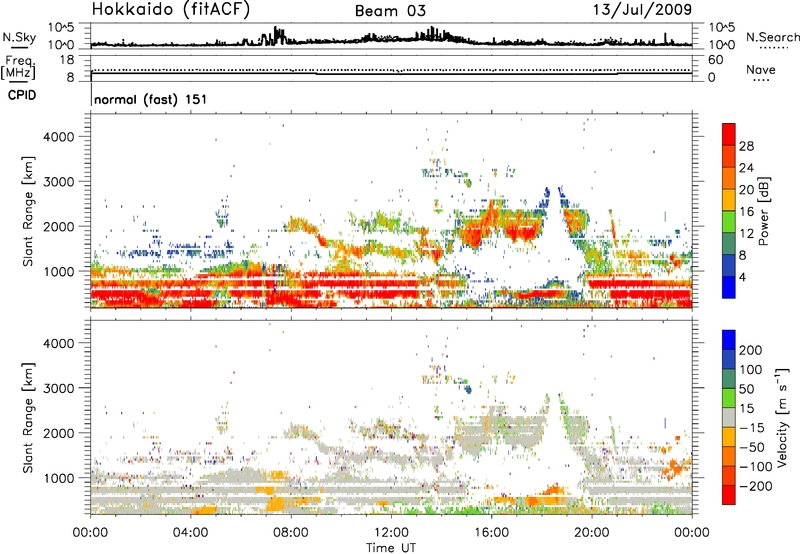
Task: Click the '60' Nave axis tick value
Action: tap(715, 60)
